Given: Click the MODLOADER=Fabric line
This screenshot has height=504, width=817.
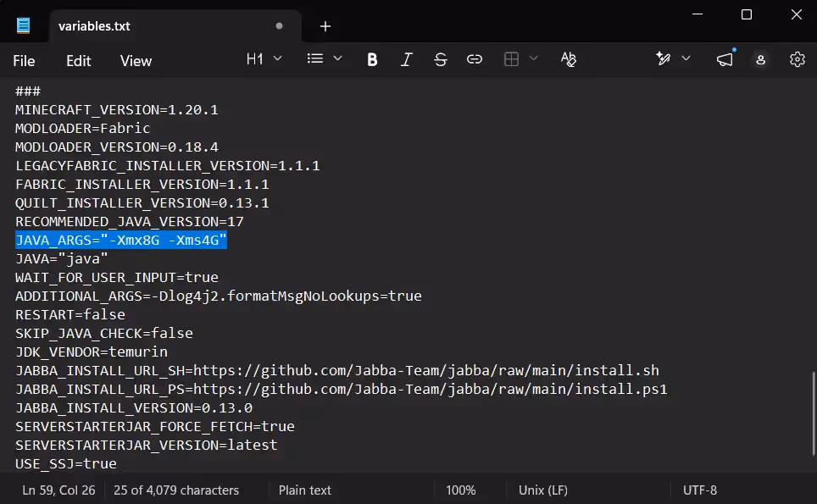Looking at the screenshot, I should point(83,128).
